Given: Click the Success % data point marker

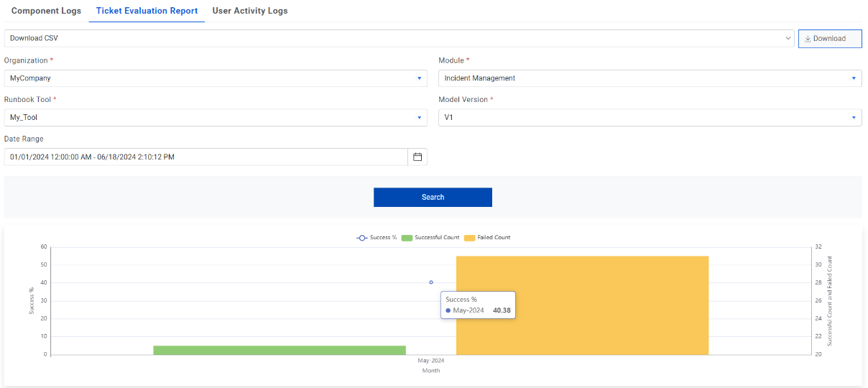Looking at the screenshot, I should point(431,282).
